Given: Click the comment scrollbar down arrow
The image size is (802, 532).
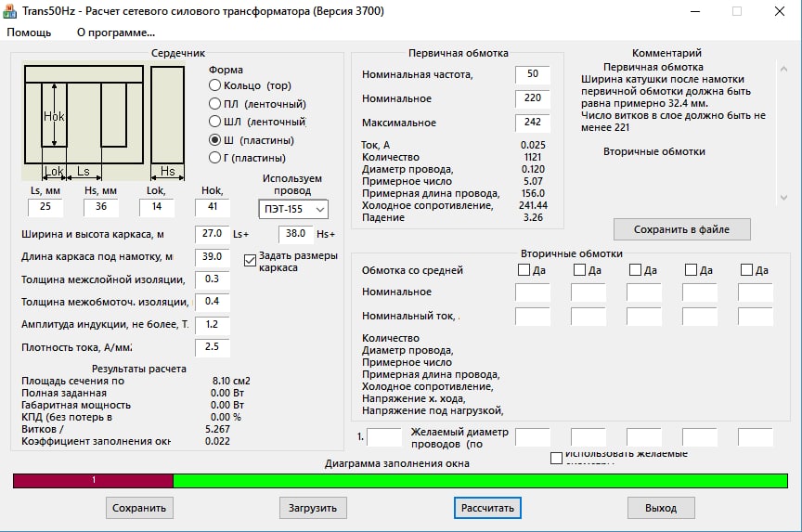Looking at the screenshot, I should pos(783,198).
